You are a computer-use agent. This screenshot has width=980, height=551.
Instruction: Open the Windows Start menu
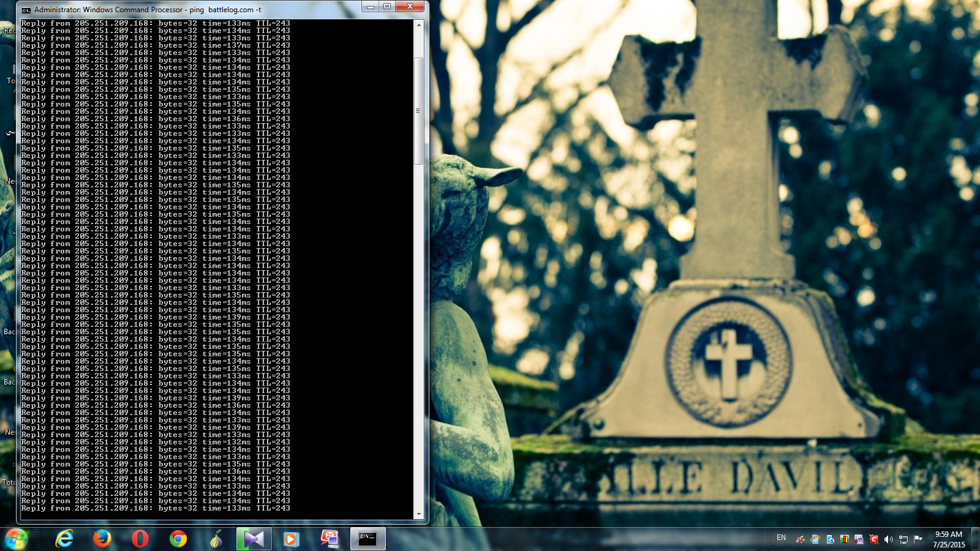[17, 539]
